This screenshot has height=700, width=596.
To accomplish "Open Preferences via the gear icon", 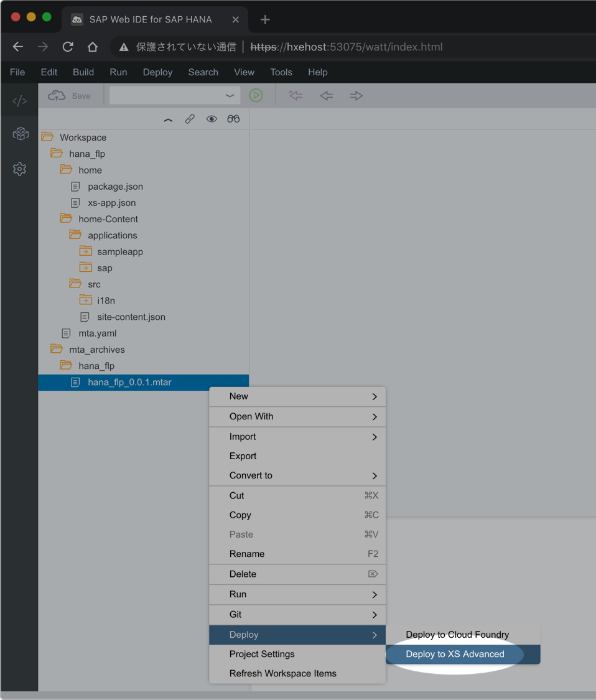I will tap(19, 169).
